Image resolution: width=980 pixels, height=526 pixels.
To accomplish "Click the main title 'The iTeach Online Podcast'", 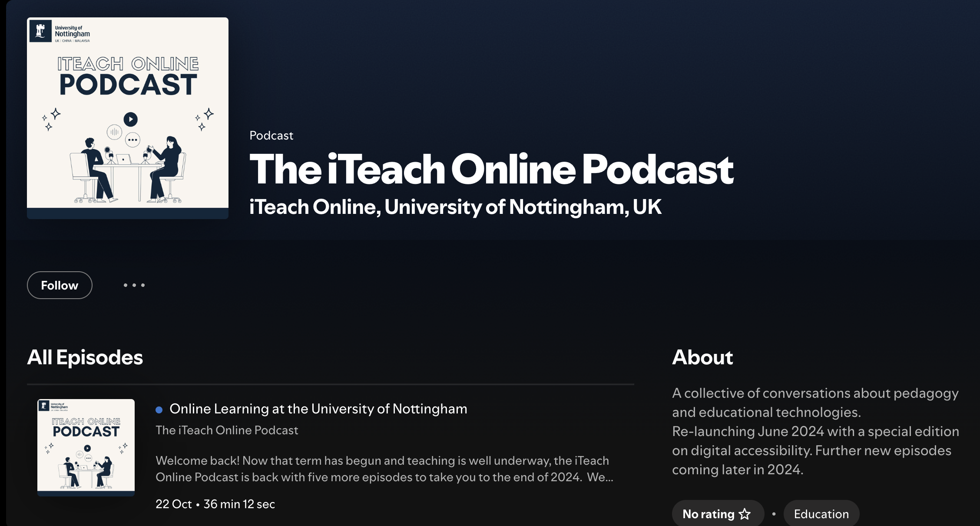I will click(491, 169).
